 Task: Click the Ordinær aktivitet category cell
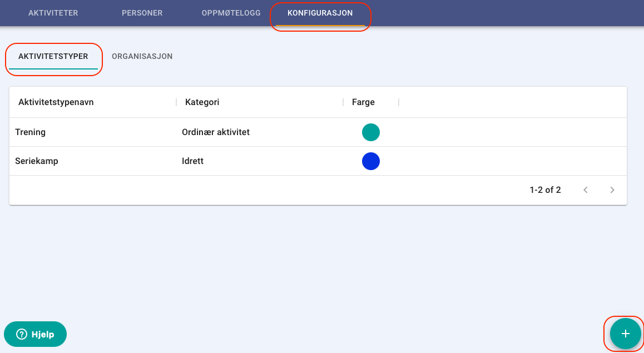pyautogui.click(x=216, y=132)
